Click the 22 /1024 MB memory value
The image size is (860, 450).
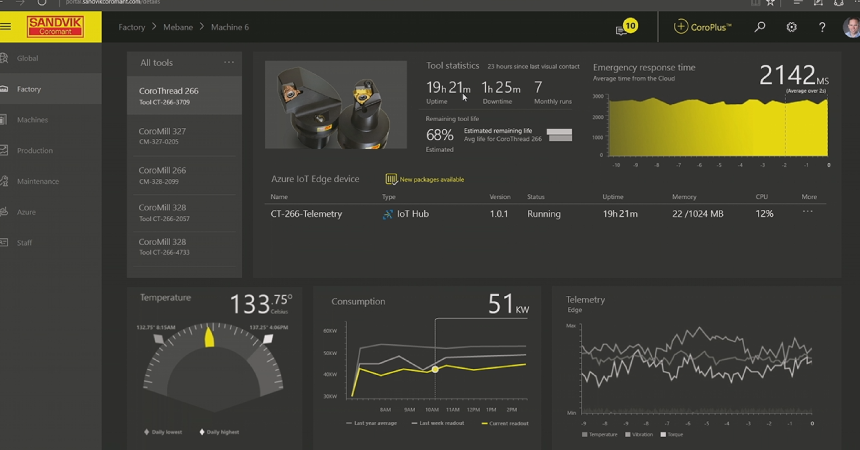pos(698,214)
